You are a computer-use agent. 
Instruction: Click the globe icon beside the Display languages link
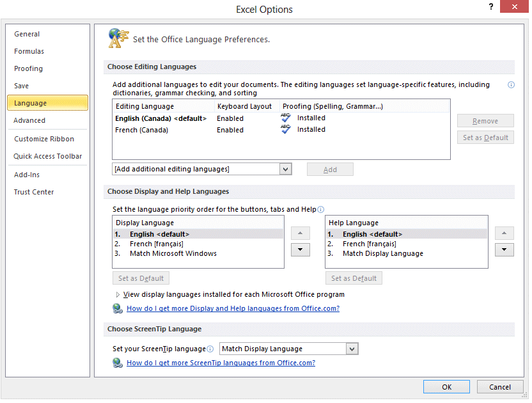(118, 308)
